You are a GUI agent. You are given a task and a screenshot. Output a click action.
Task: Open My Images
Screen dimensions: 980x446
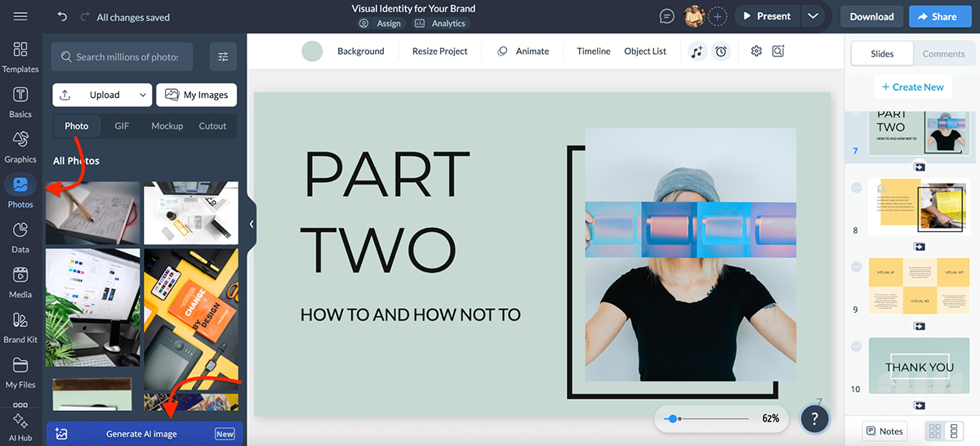tap(197, 95)
